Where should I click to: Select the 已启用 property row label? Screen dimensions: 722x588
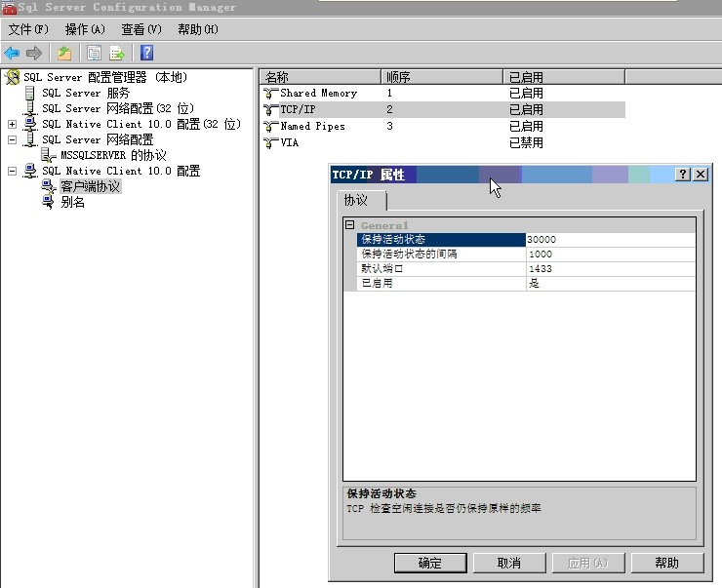coord(441,284)
